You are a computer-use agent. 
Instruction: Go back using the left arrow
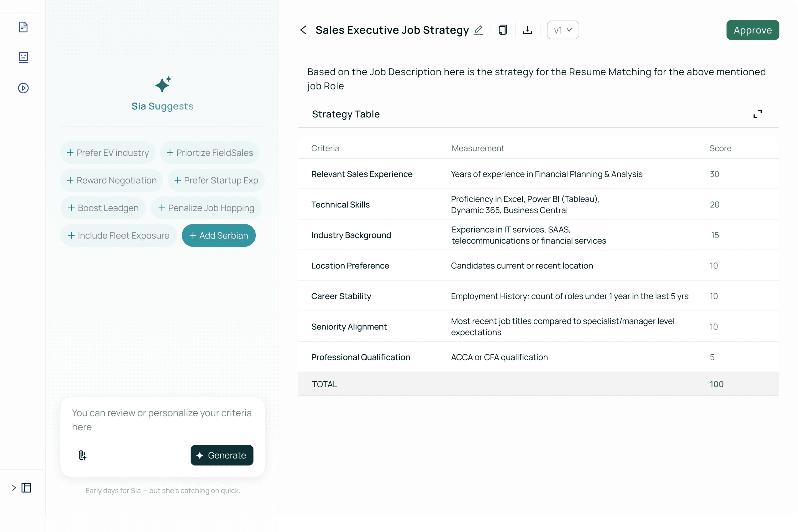303,30
